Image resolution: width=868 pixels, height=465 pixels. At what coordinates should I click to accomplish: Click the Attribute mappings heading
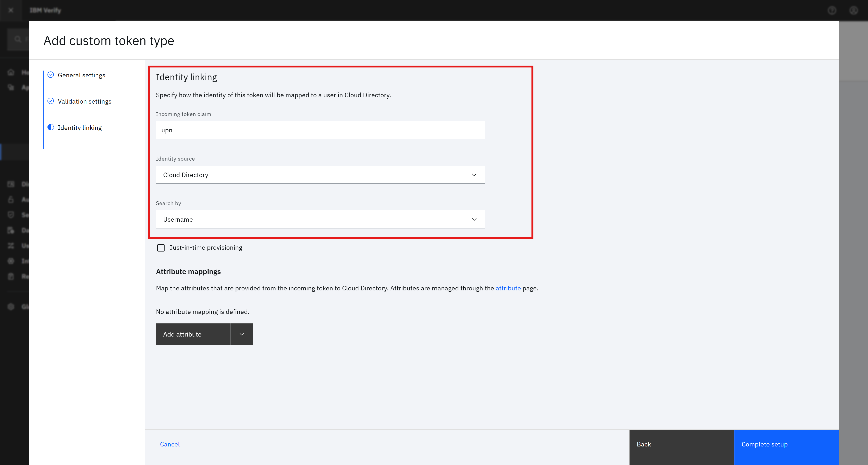point(188,272)
